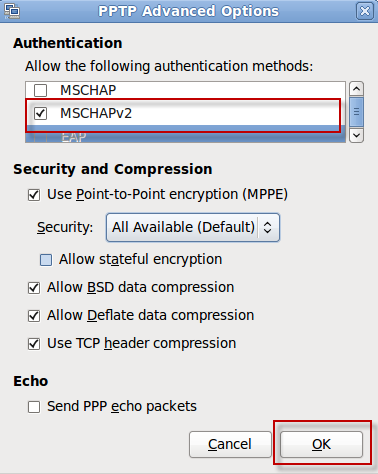This screenshot has width=378, height=474.
Task: Click the Security combo box up-down arrows
Action: (267, 227)
